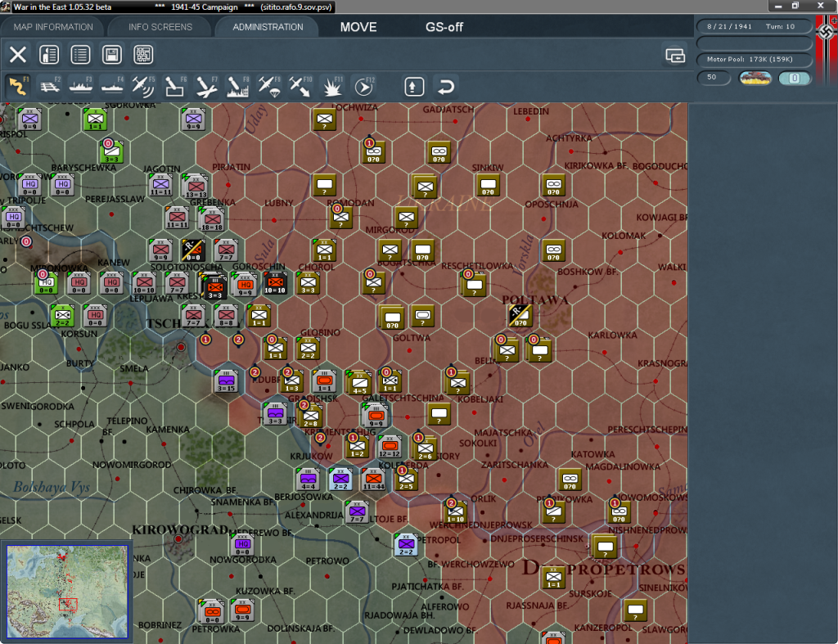Select the Soviet unit labeled 1=10
The height and width of the screenshot is (644, 838).
(x=455, y=512)
